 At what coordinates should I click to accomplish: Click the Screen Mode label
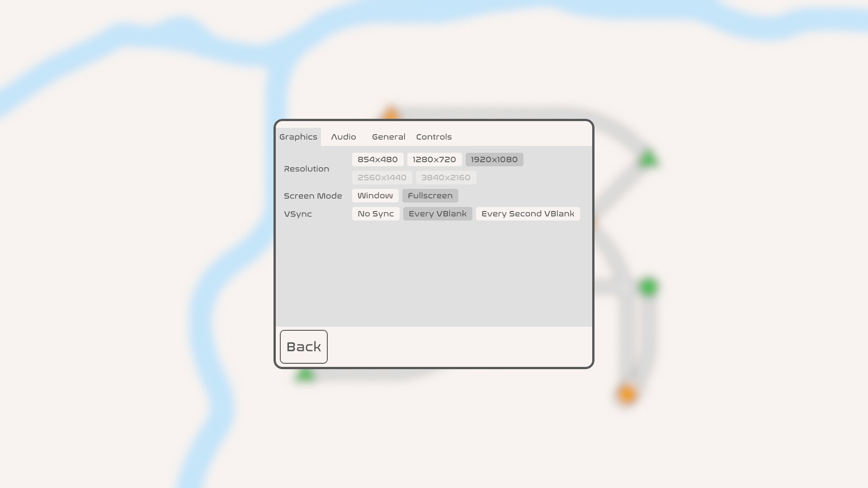[313, 196]
